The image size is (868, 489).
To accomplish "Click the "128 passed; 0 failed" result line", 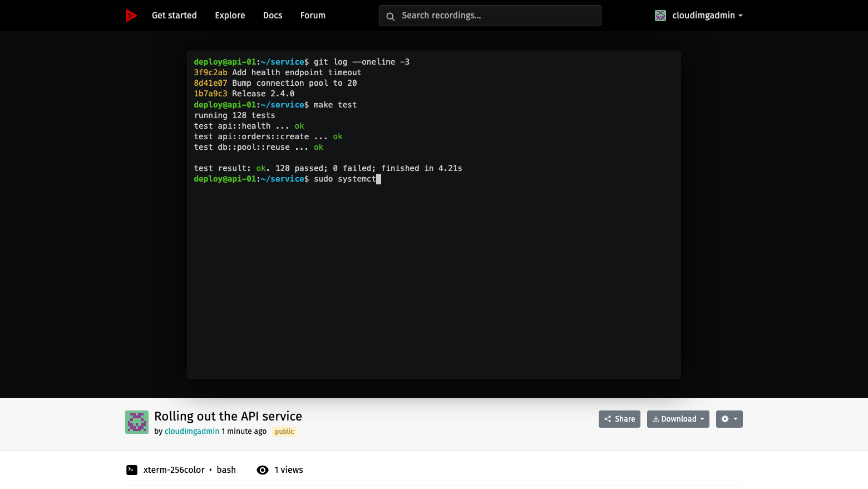I will click(328, 168).
